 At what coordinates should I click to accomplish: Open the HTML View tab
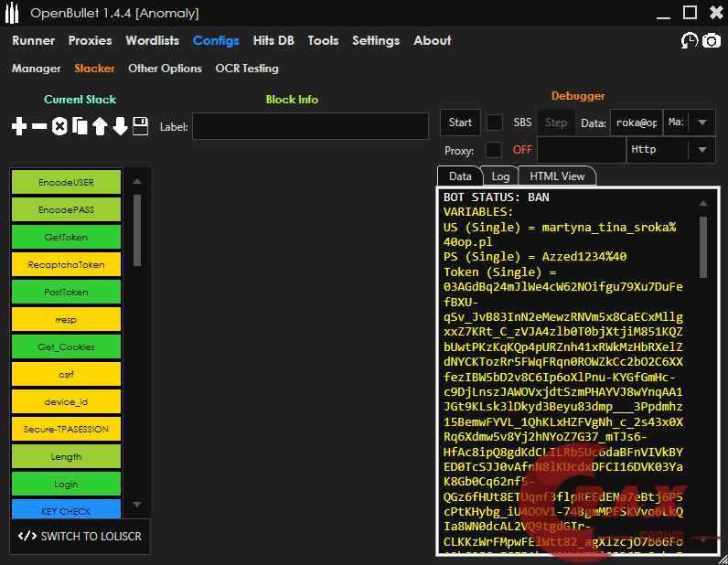(x=557, y=176)
